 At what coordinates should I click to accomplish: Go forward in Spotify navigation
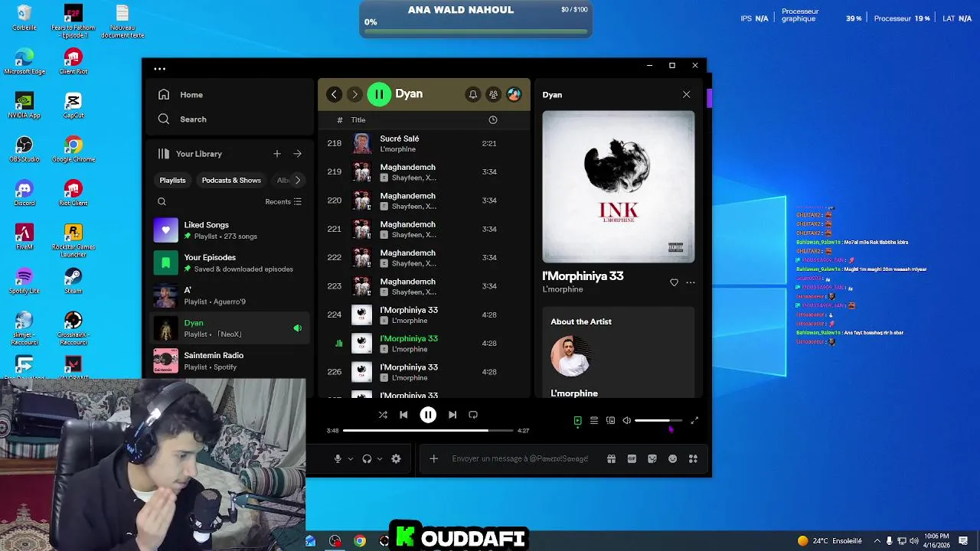354,94
